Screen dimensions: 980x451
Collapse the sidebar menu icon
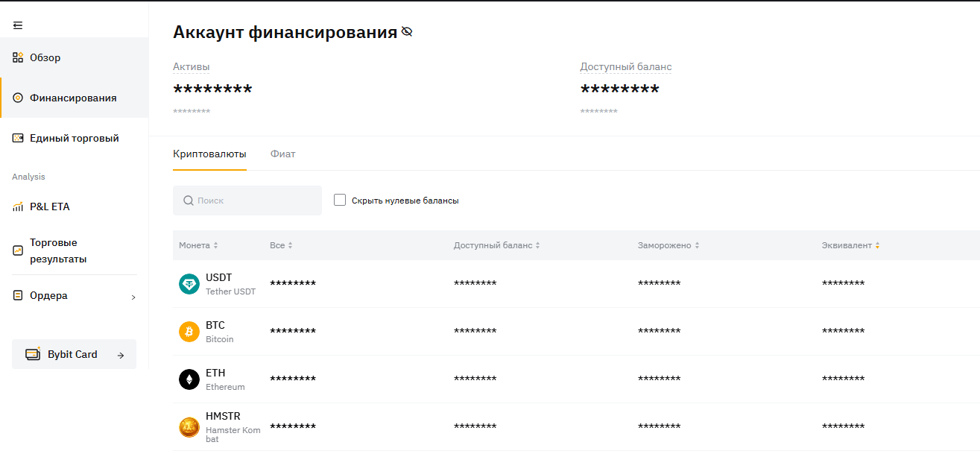pyautogui.click(x=18, y=25)
